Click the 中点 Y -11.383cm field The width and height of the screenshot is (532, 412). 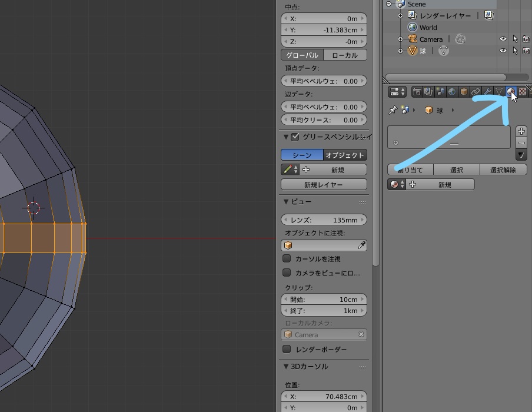(324, 30)
